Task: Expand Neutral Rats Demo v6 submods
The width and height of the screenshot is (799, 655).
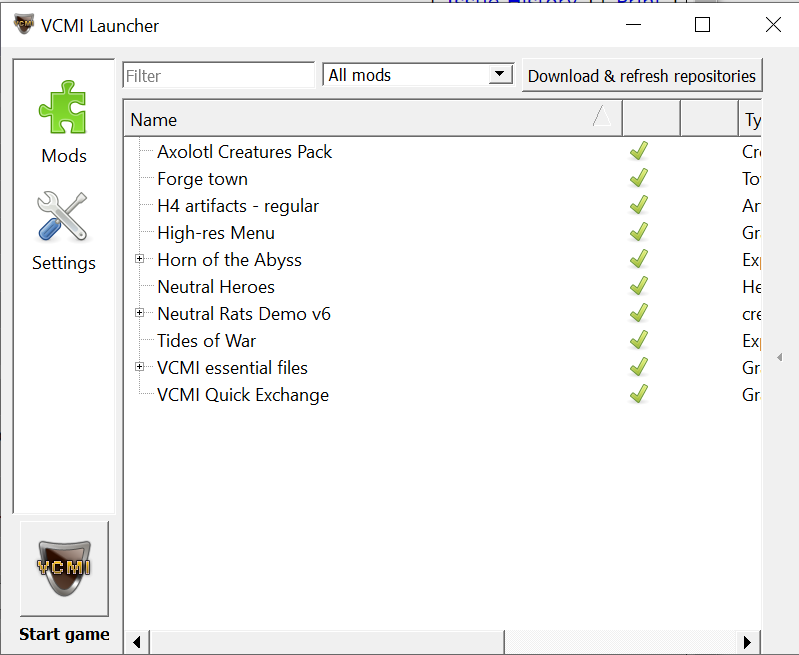Action: pos(140,314)
